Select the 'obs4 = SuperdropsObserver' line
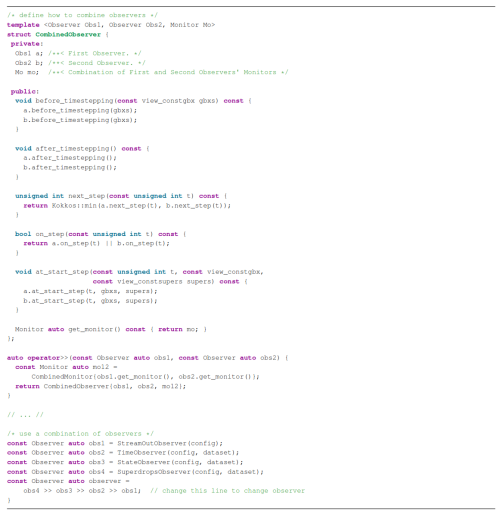The height and width of the screenshot is (515, 500). (135, 472)
